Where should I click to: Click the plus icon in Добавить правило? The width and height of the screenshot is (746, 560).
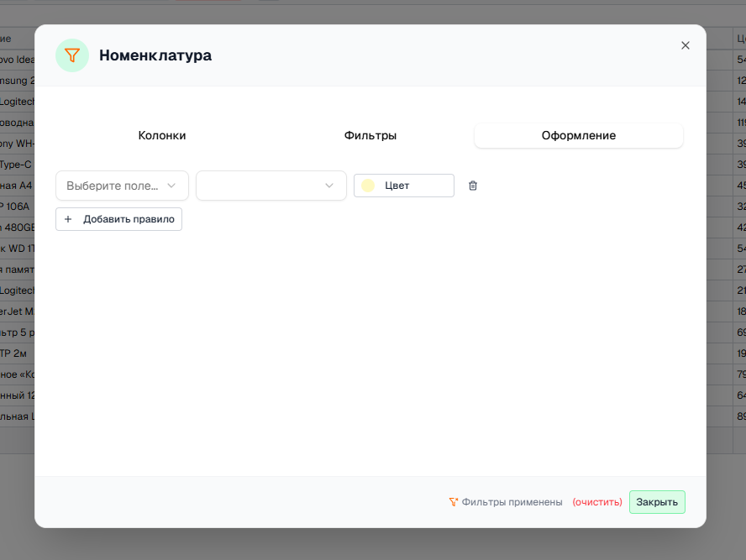tap(68, 219)
